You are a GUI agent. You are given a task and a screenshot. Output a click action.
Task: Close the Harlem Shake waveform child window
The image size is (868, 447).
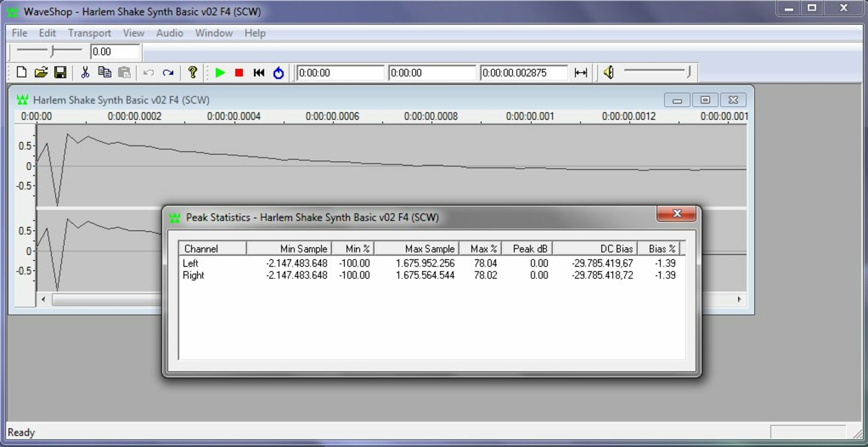[733, 100]
